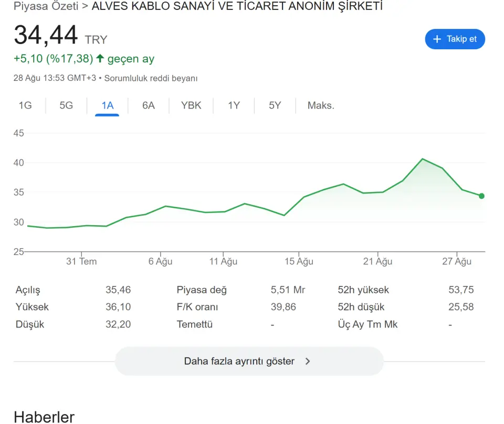Click the chevron arrow in Daha fazla ayrıntı göster
Screen dimensions: 504x424
point(308,362)
